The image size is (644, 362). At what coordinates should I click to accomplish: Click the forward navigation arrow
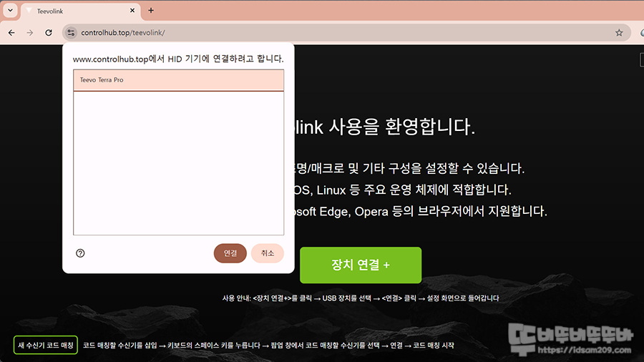pos(30,33)
